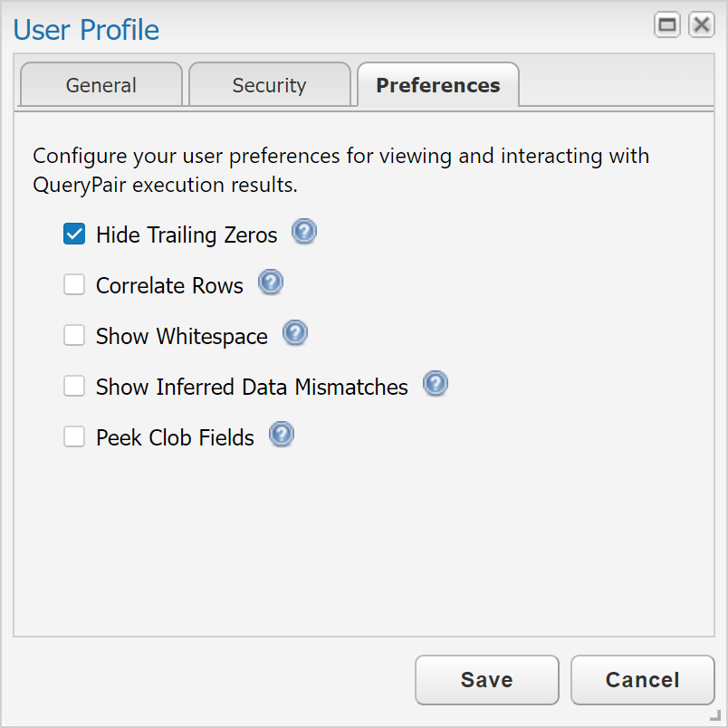
Task: View help for Peek Clob Fields
Action: point(282,434)
